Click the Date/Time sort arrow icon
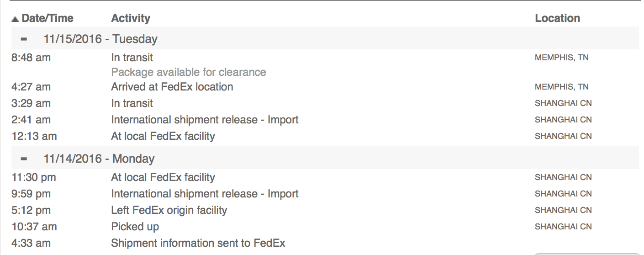 coord(15,19)
